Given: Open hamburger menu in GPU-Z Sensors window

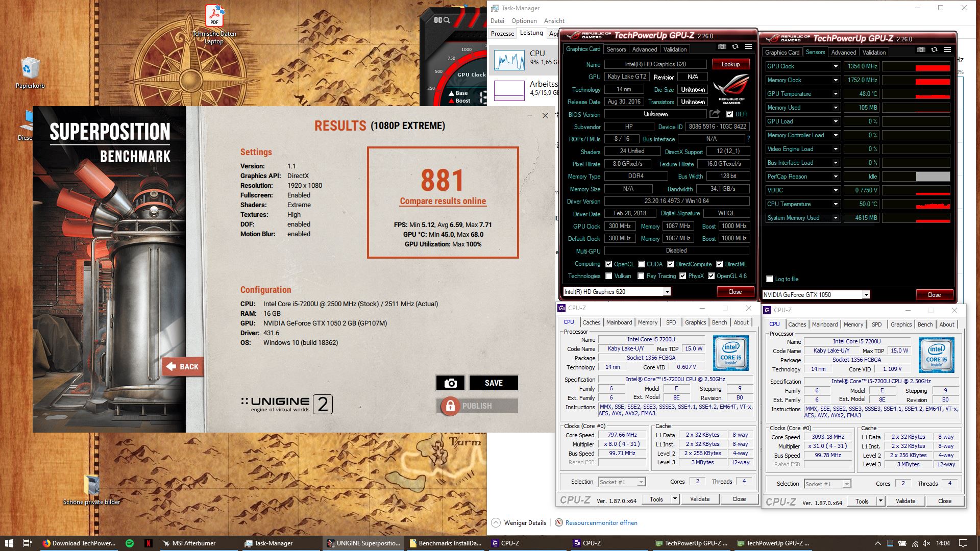Looking at the screenshot, I should 947,49.
